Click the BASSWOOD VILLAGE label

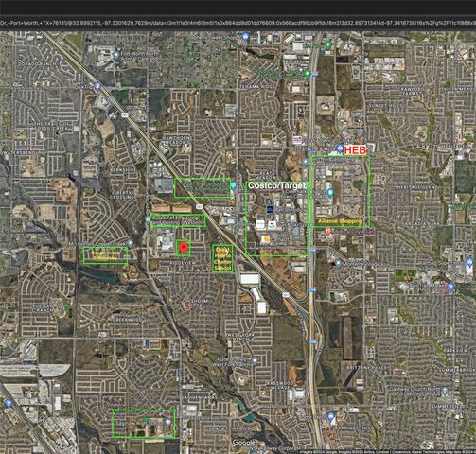tap(279, 385)
